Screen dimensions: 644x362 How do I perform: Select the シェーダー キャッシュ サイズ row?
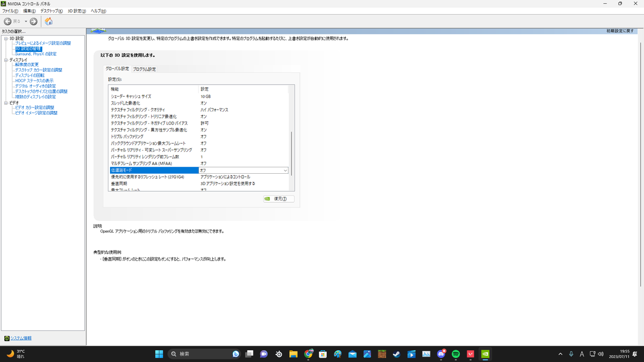coord(199,96)
